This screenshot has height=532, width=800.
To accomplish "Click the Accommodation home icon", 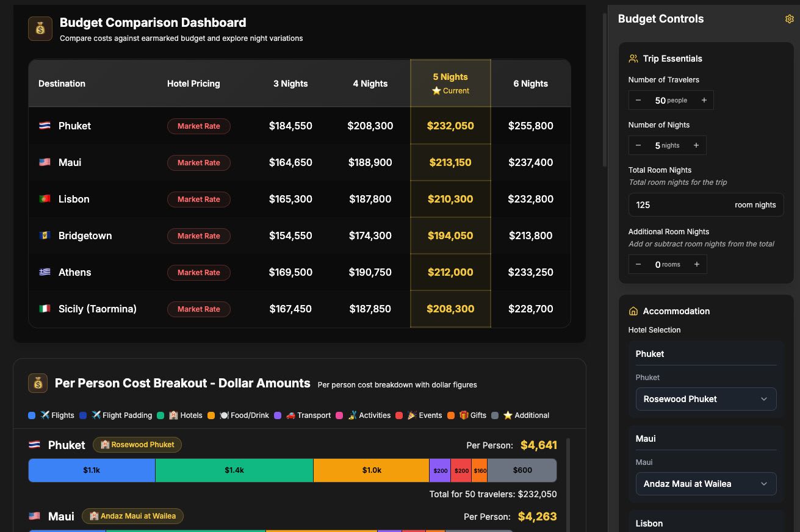I will pos(633,311).
